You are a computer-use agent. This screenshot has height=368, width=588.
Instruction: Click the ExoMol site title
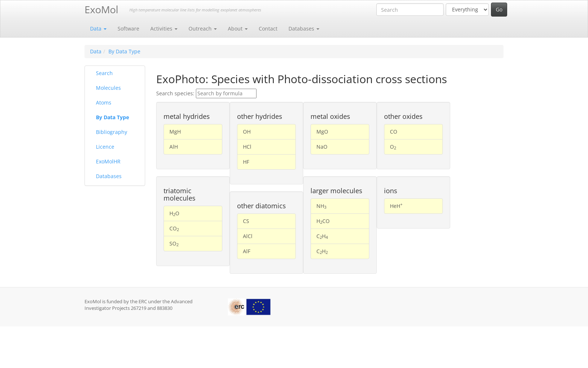coord(101,10)
